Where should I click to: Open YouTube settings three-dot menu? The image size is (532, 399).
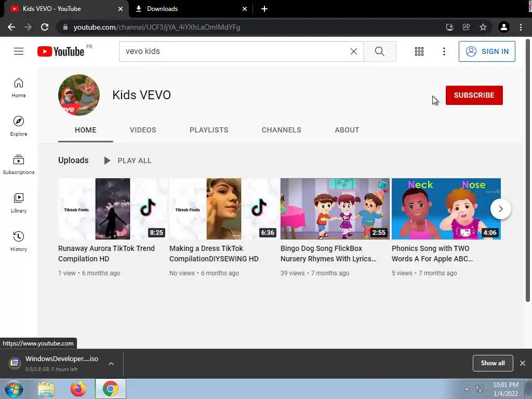coord(444,51)
